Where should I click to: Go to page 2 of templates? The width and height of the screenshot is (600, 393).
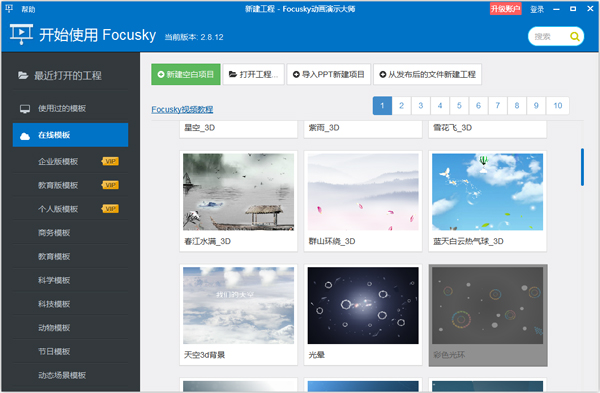tap(401, 106)
